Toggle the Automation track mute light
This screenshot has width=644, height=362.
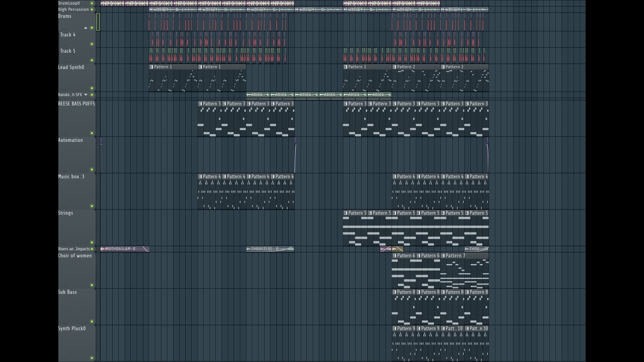[x=92, y=169]
